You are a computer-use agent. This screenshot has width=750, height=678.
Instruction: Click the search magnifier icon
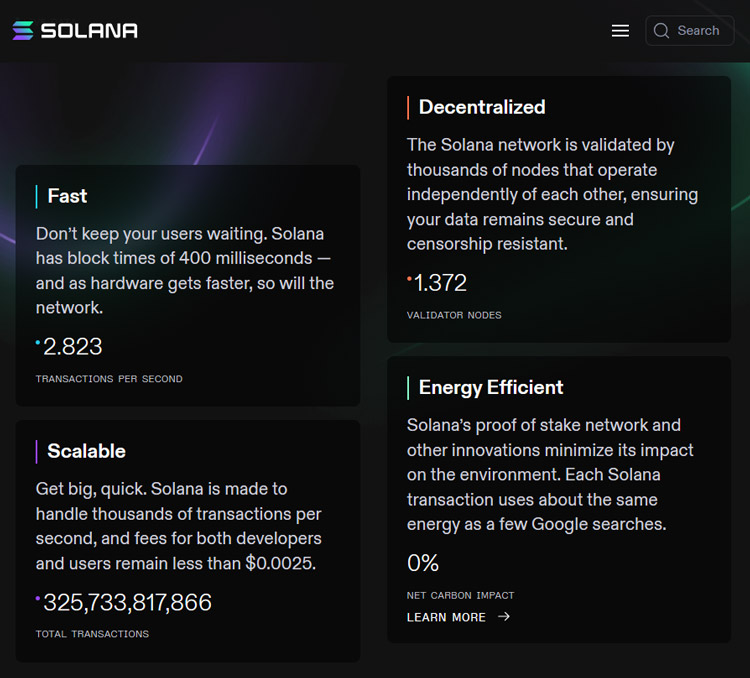(661, 31)
